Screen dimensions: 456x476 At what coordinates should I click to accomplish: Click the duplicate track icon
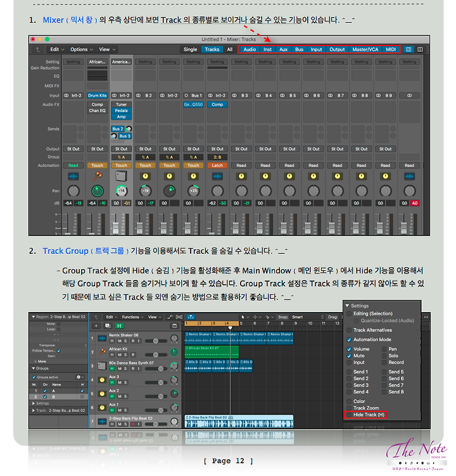coord(108,326)
